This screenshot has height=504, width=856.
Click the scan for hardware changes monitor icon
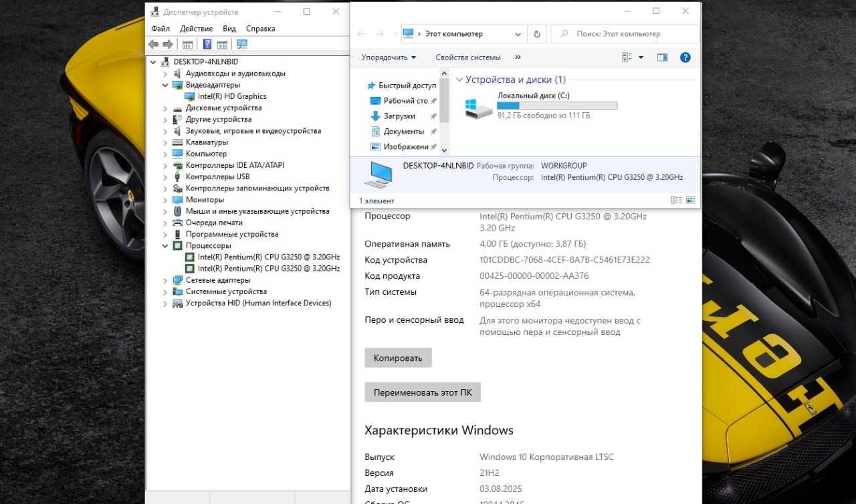pos(242,44)
